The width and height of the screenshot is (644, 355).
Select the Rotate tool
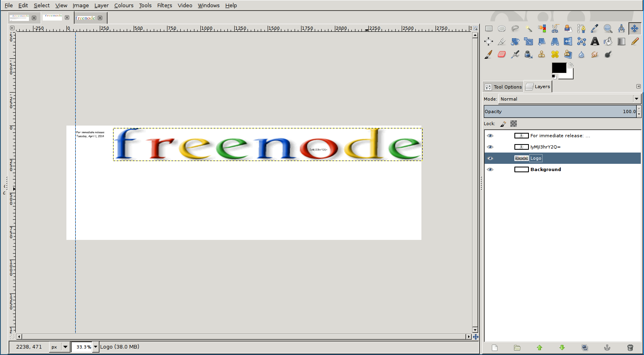pyautogui.click(x=515, y=41)
